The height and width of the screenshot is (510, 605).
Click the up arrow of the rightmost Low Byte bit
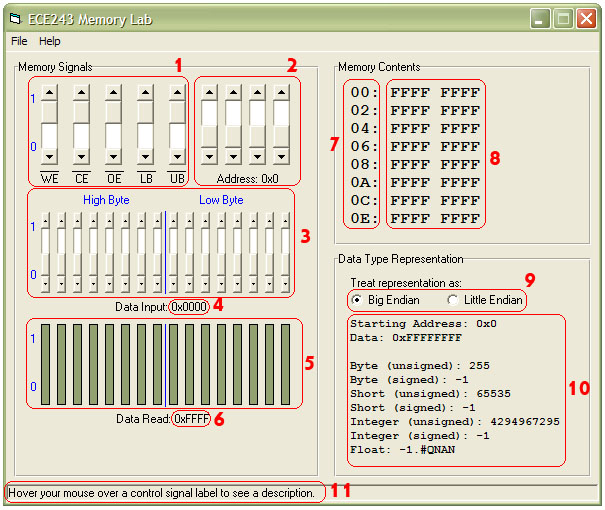tap(286, 221)
